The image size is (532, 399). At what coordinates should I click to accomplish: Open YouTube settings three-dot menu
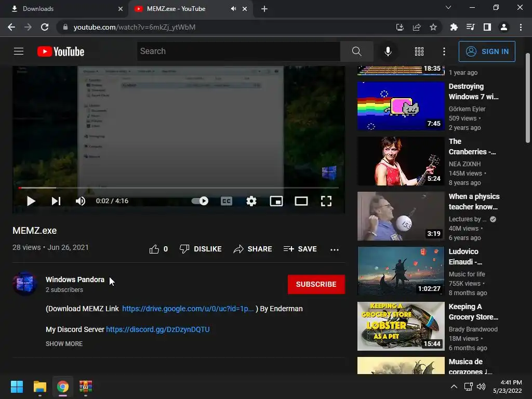pyautogui.click(x=444, y=51)
